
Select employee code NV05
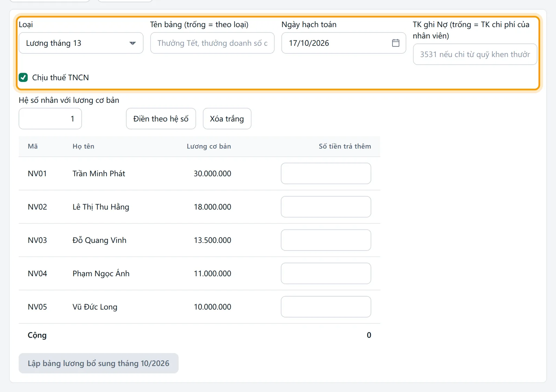[x=37, y=307]
